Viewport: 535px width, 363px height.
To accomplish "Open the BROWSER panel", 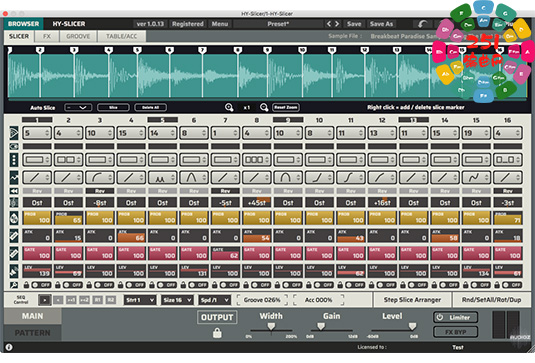I will [x=23, y=24].
